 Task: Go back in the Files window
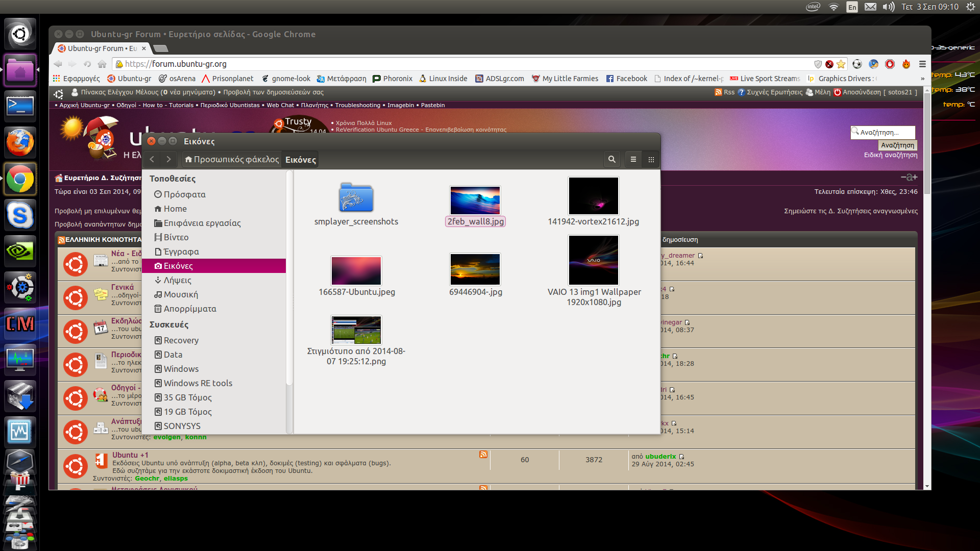pyautogui.click(x=152, y=160)
